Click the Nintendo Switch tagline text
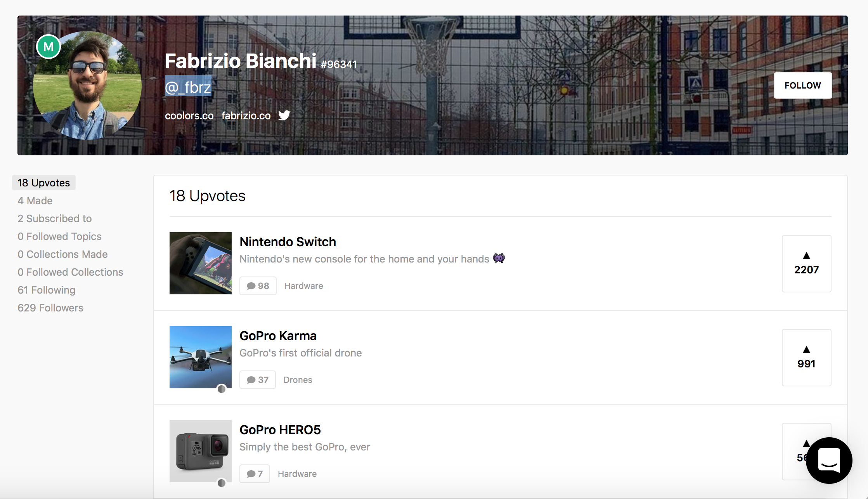Viewport: 868px width, 499px height. click(x=364, y=259)
